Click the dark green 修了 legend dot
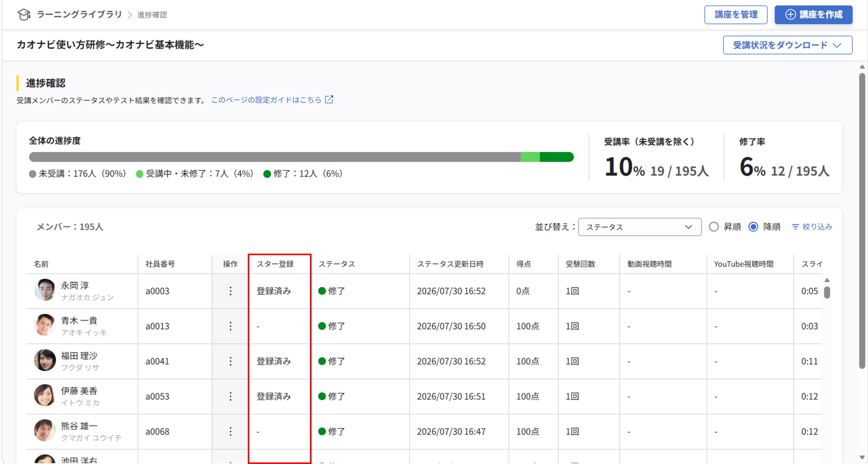 click(267, 174)
